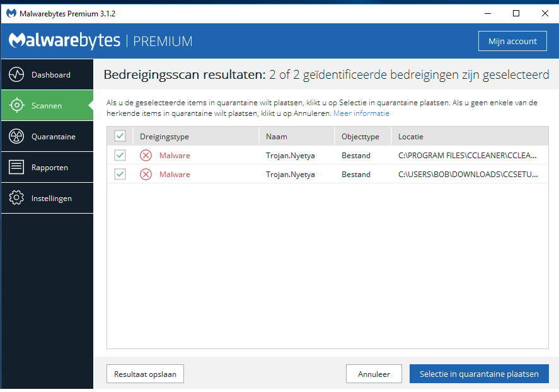
Task: Click the Annuleer button
Action: [x=374, y=374]
